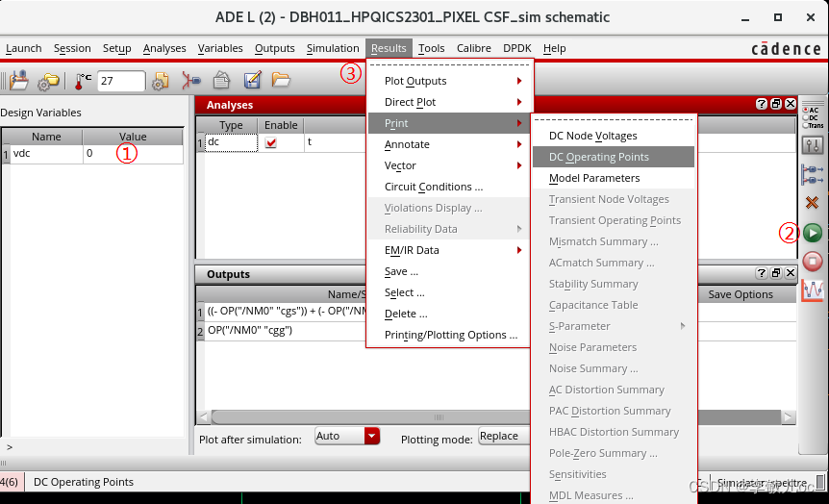Open Printing/Plotting Options menu entry
This screenshot has height=504, width=829.
(449, 335)
